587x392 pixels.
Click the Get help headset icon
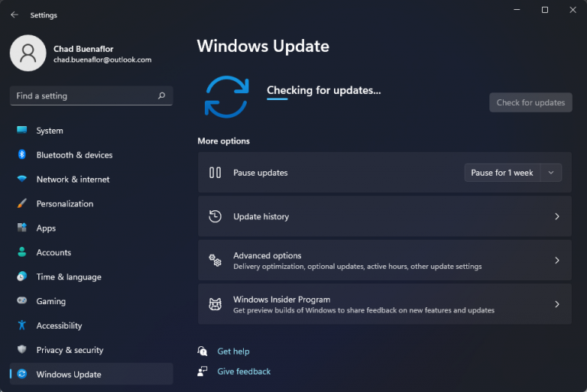[x=202, y=352]
